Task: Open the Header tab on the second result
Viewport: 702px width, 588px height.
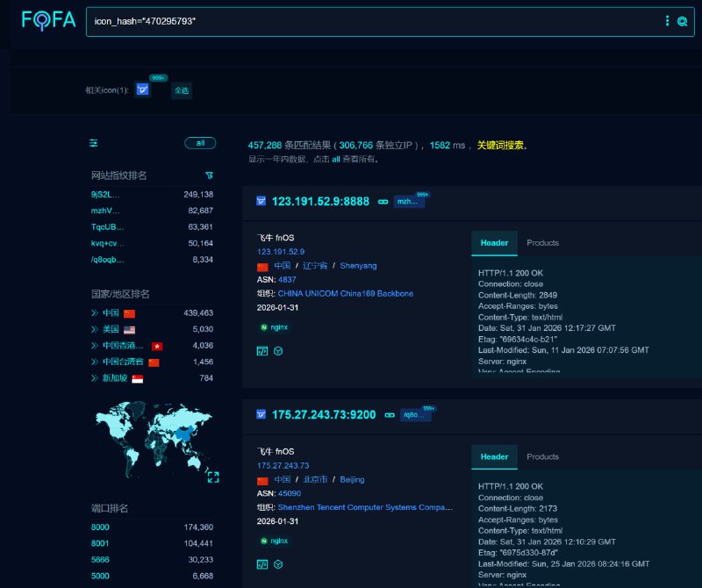Action: 494,457
